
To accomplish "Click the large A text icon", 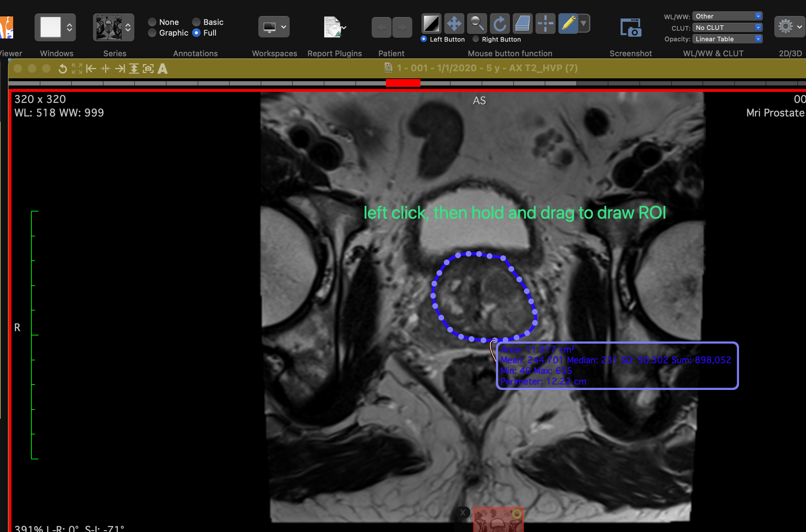I will [x=162, y=68].
